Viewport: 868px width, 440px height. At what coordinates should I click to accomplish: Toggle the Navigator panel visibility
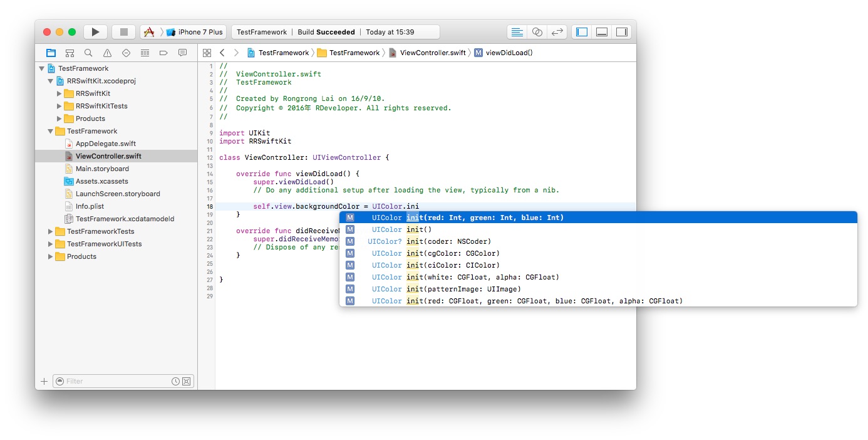(x=582, y=32)
